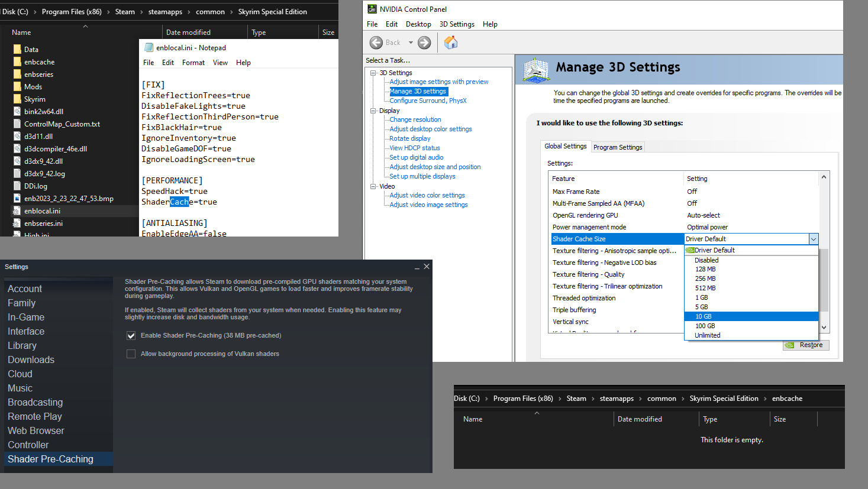868x489 pixels.
Task: Choose 10 GB shader cache size option
Action: (751, 316)
